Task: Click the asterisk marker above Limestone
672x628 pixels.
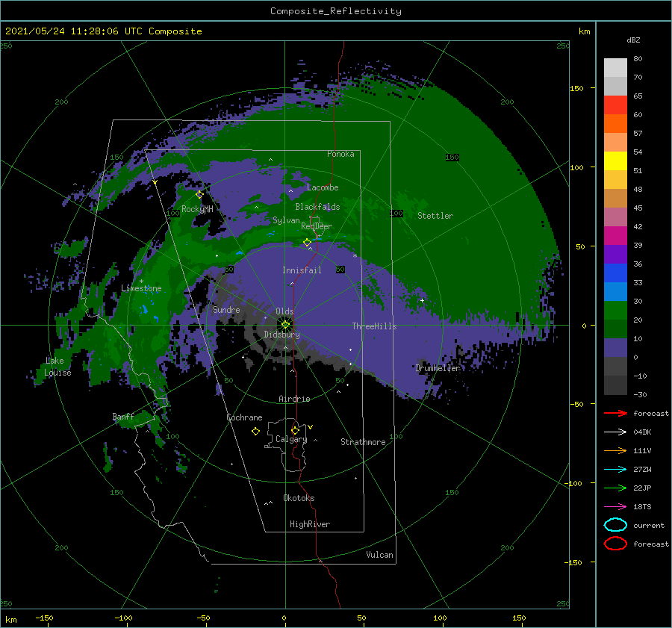Action: point(141,282)
